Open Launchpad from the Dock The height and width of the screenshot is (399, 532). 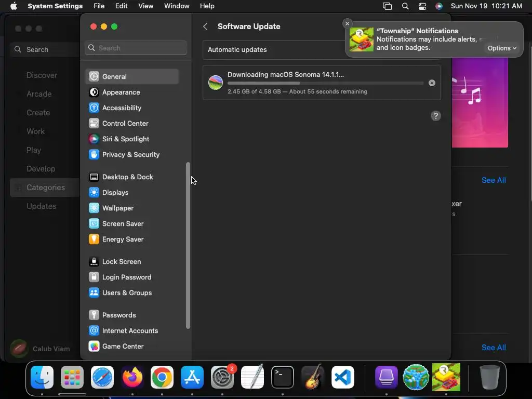pyautogui.click(x=72, y=377)
